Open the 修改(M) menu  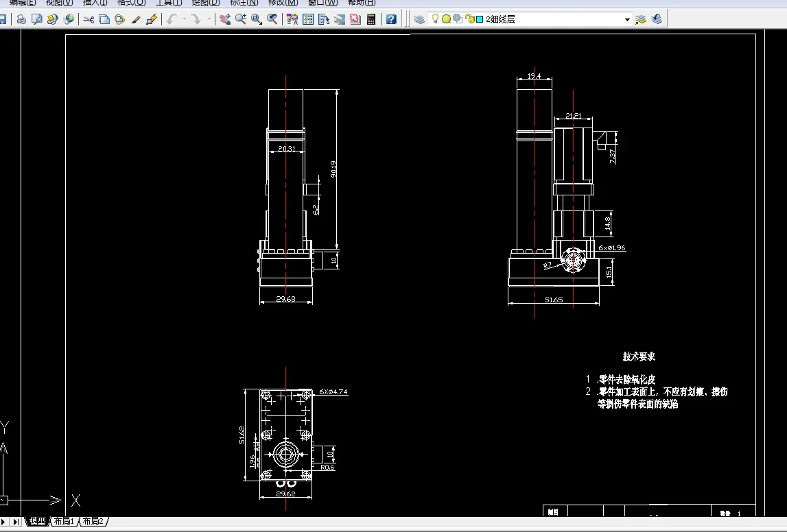[283, 3]
